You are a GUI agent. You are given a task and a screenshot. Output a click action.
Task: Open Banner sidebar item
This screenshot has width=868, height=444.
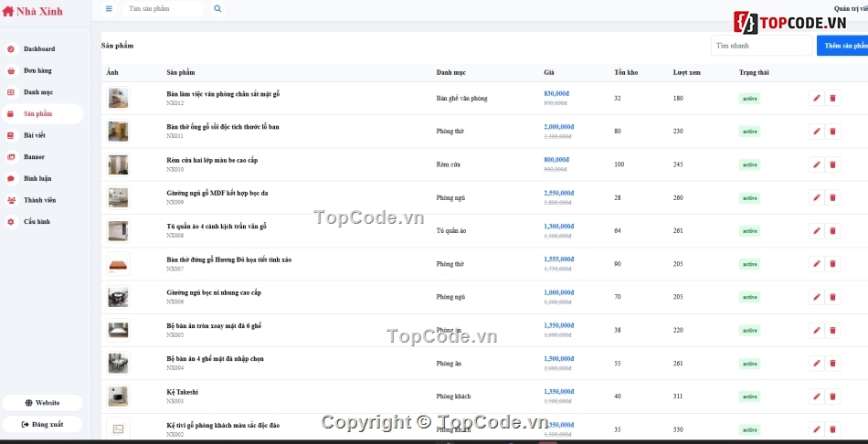[42, 156]
